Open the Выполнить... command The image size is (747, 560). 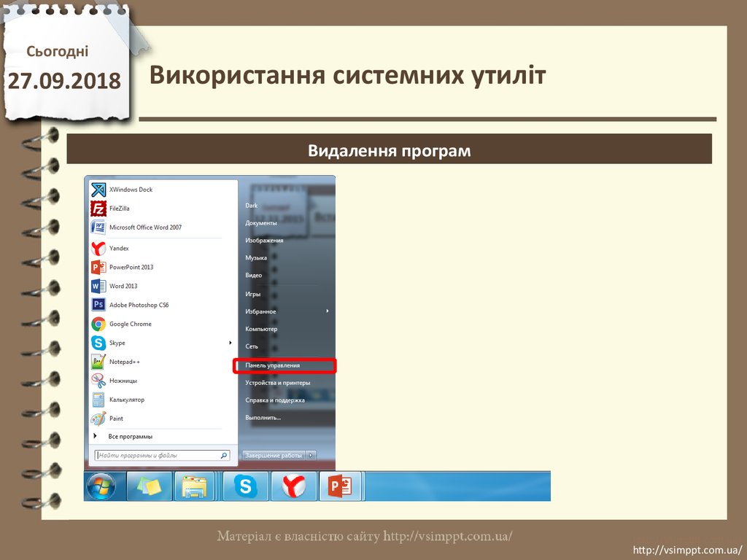point(263,418)
